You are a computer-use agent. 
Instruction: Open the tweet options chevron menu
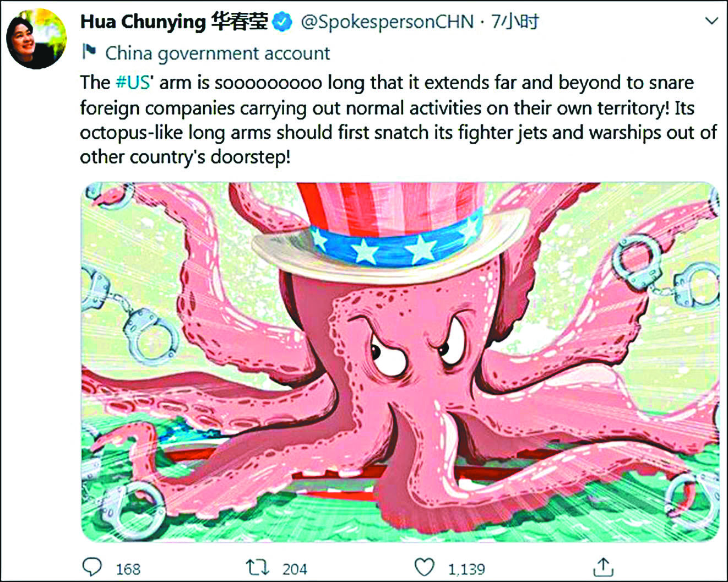[x=711, y=21]
